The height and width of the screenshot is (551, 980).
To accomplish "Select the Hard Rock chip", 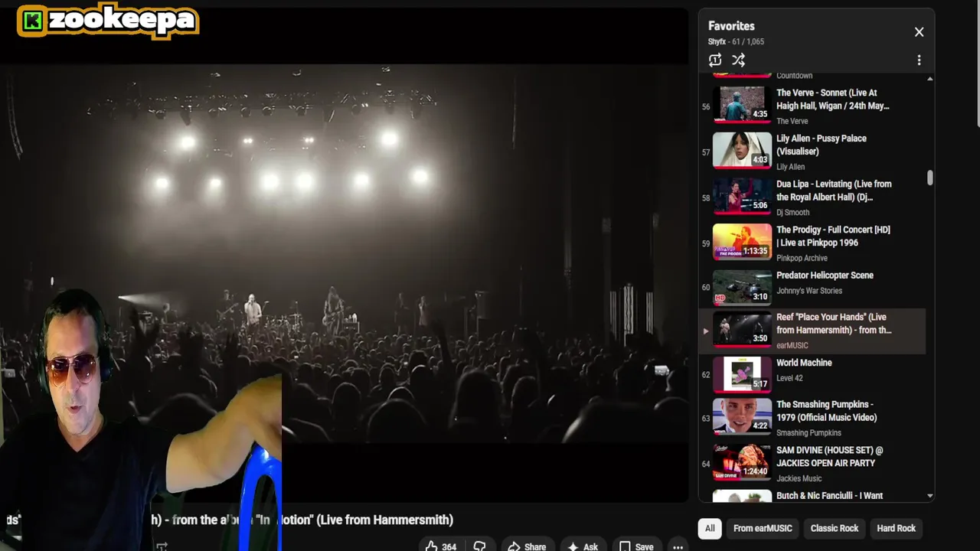I will [896, 528].
